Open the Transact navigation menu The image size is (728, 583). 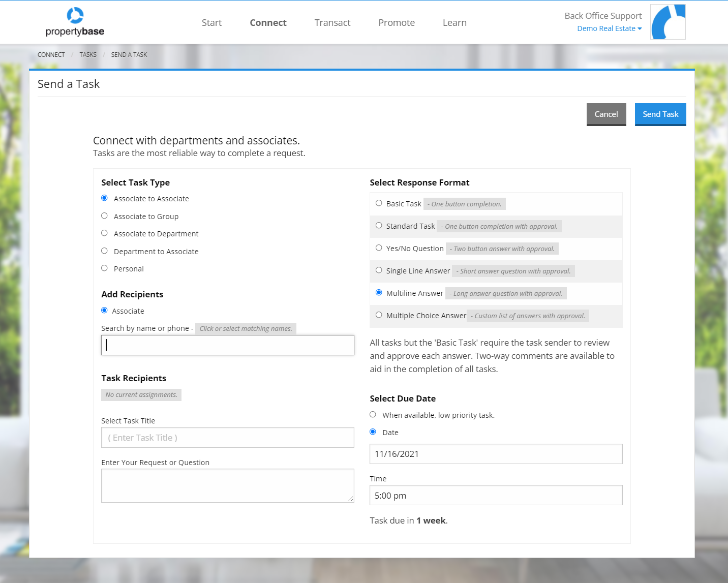(x=332, y=22)
